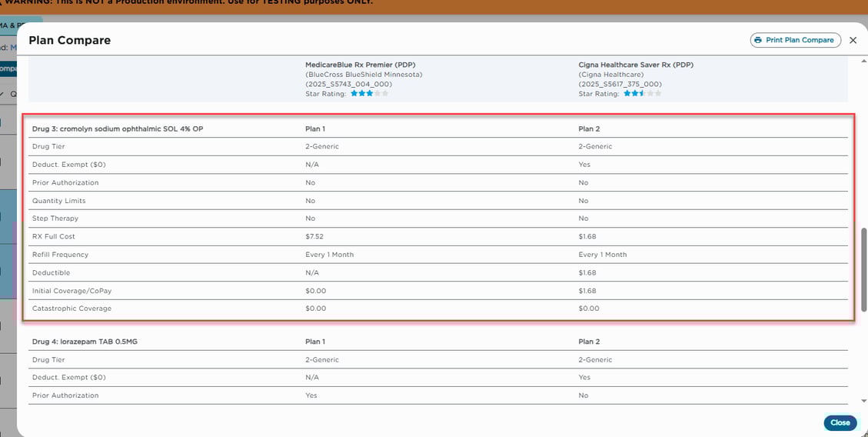Image resolution: width=868 pixels, height=437 pixels.
Task: Click Cigna Healthcare Saver Rx star rating
Action: click(x=642, y=94)
